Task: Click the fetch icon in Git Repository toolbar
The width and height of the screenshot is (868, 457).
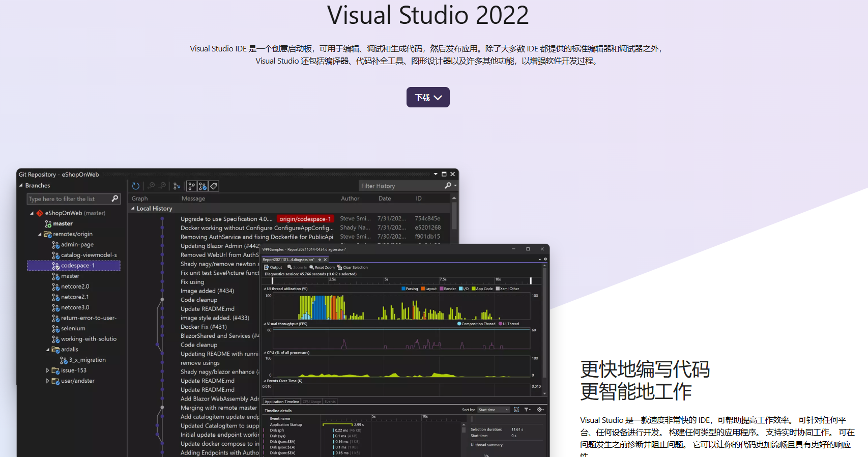Action: (x=151, y=186)
